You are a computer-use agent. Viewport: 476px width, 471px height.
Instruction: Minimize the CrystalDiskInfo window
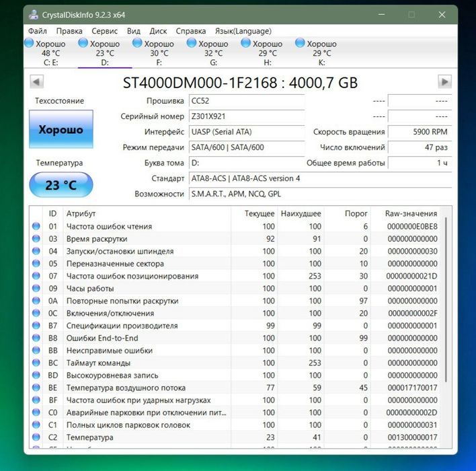382,15
